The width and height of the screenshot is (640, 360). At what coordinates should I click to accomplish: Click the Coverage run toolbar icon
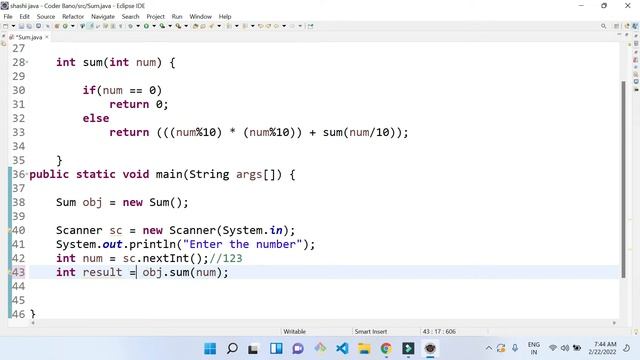162,26
